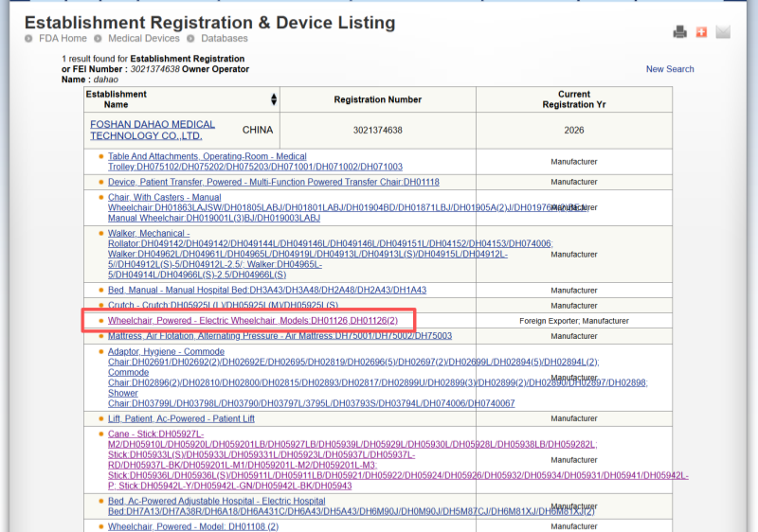Open Manual Hospital Bed listing
758x532 pixels.
pos(266,290)
